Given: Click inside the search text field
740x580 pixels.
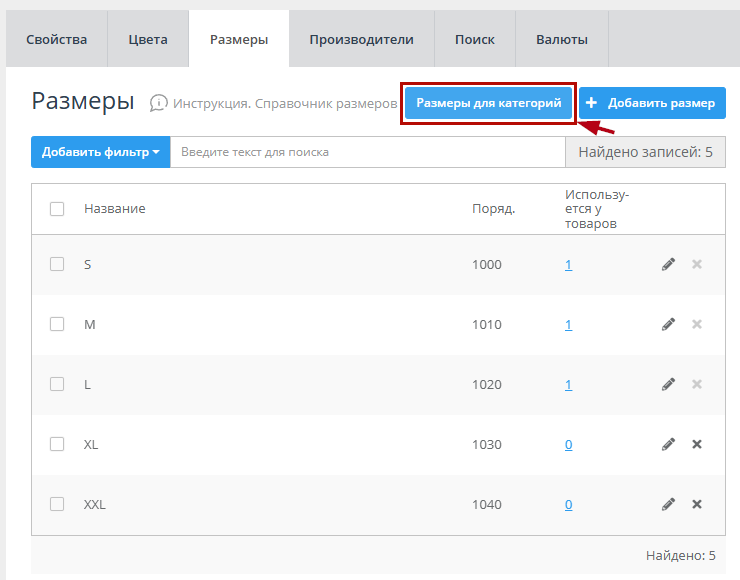Looking at the screenshot, I should tap(367, 152).
